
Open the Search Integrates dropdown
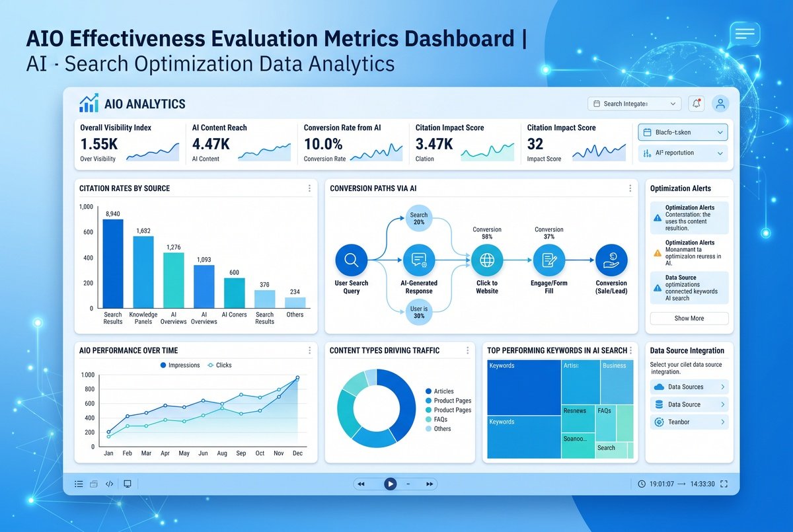click(x=634, y=104)
